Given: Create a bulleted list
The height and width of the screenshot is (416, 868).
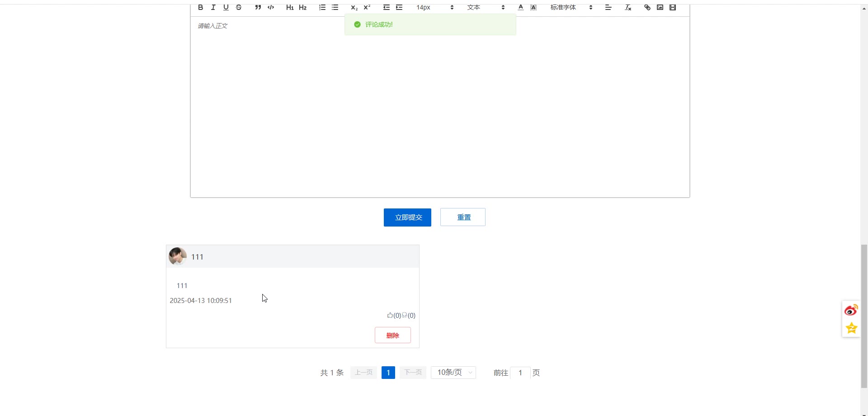Looking at the screenshot, I should click(x=335, y=7).
